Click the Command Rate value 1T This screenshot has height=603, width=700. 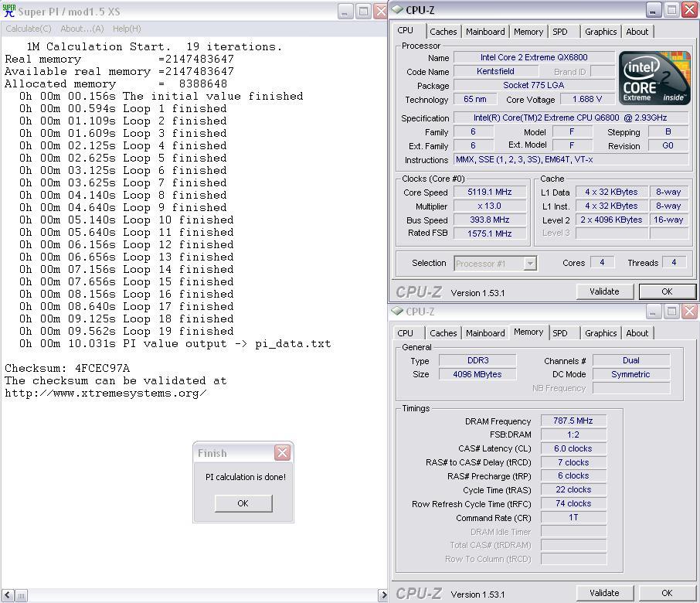[x=573, y=517]
